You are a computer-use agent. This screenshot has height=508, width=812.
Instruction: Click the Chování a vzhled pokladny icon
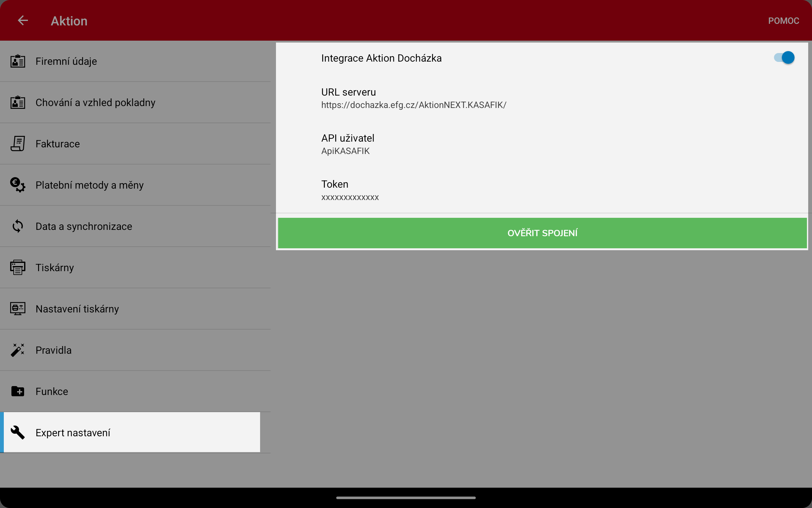[x=18, y=103]
